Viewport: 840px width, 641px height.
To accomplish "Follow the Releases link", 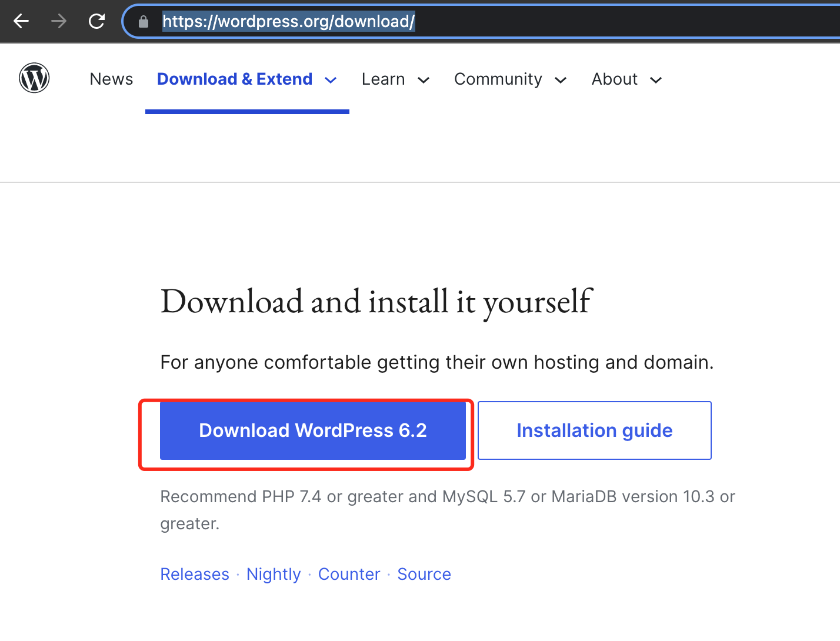I will pyautogui.click(x=195, y=574).
